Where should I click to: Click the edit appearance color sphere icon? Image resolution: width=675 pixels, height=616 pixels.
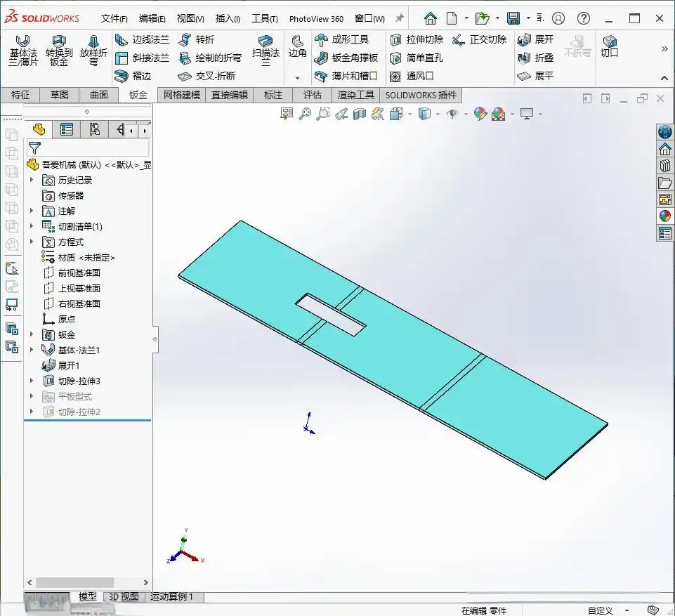click(480, 114)
